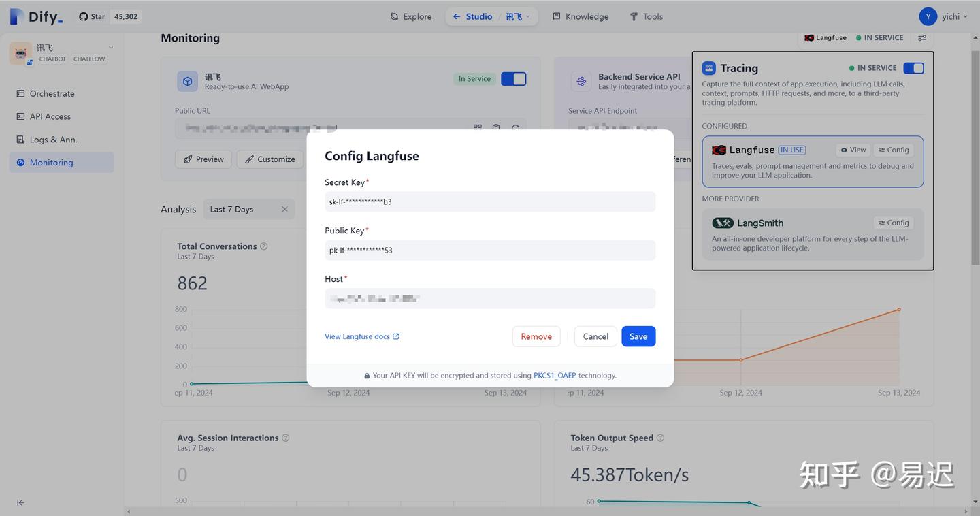
Task: Click the 讯飞 WebApp cube icon
Action: (187, 81)
